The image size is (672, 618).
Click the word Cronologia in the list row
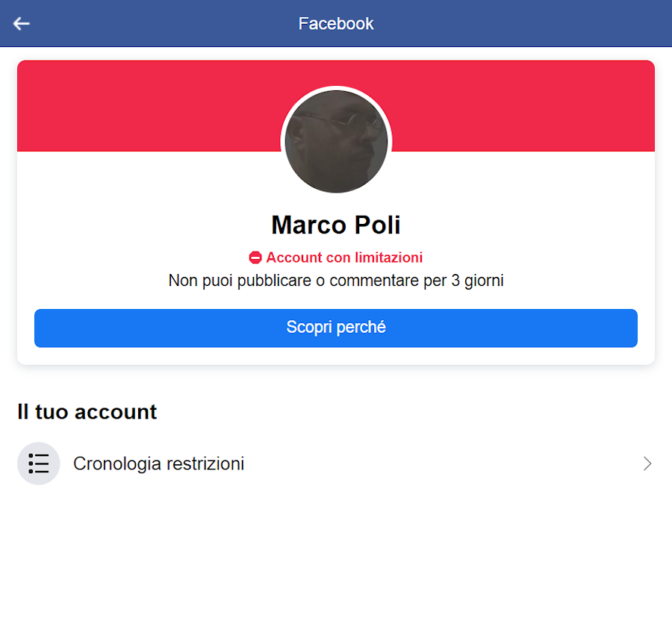(117, 463)
